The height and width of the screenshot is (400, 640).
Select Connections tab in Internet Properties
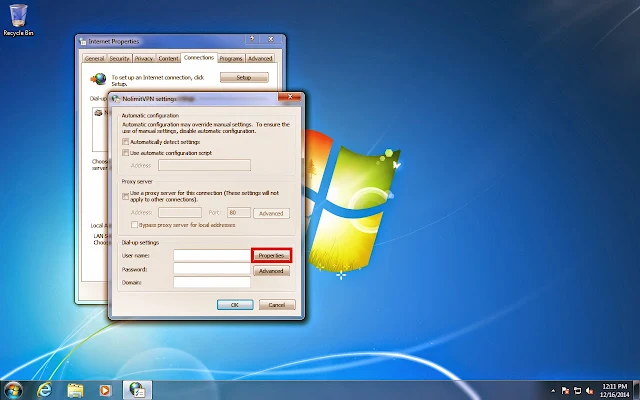199,58
